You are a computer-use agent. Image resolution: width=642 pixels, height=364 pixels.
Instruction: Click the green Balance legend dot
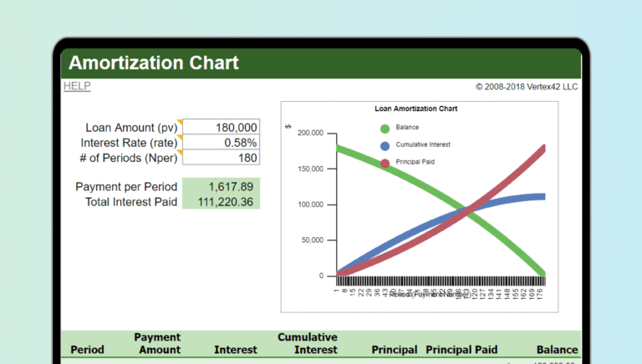click(385, 128)
